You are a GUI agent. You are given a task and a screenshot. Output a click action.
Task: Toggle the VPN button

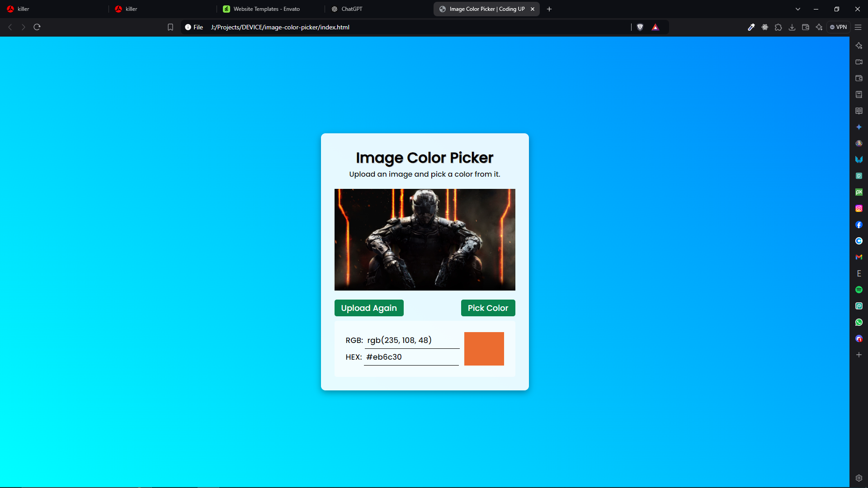[839, 27]
